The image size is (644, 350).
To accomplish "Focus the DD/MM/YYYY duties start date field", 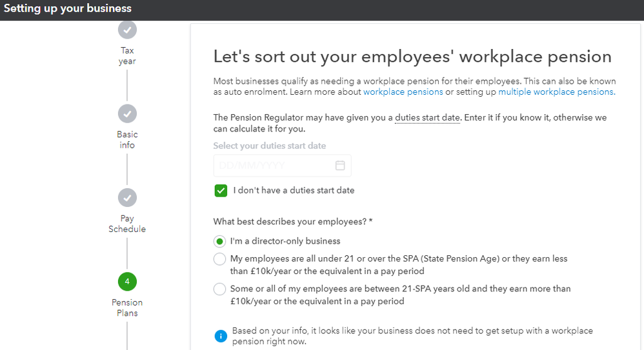I will (x=274, y=166).
